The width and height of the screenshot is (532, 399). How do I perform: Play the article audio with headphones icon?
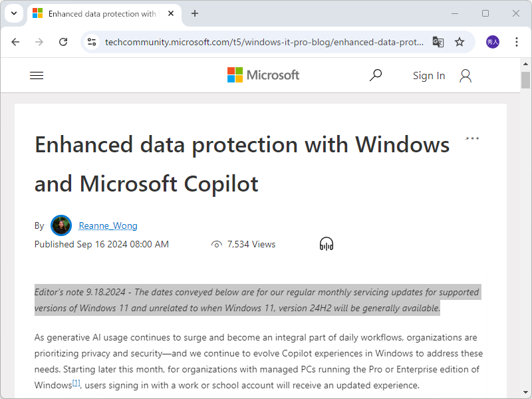326,244
